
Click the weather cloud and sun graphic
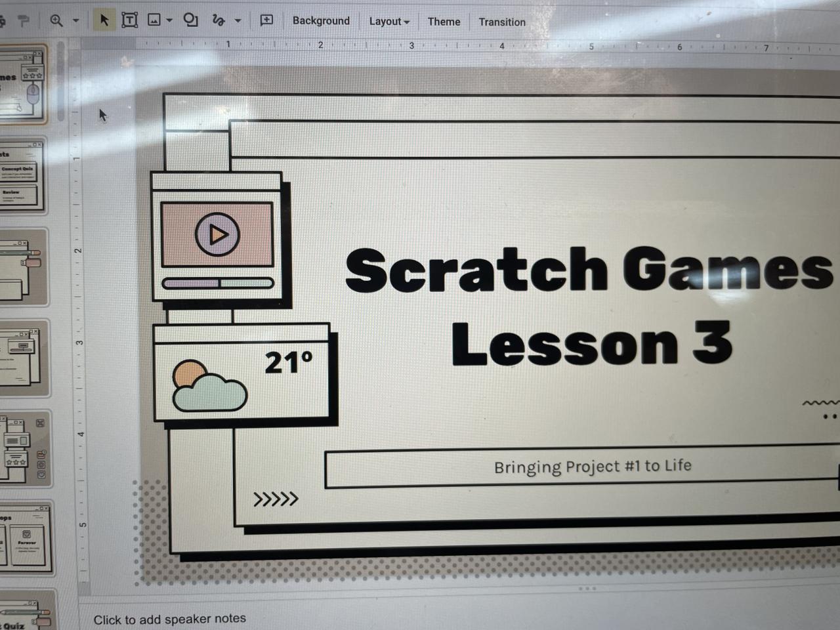pos(209,387)
